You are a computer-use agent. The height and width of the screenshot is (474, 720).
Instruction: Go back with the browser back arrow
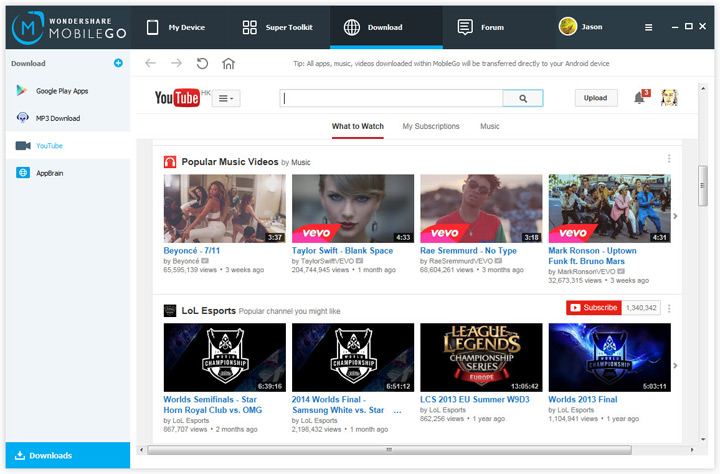pos(150,63)
